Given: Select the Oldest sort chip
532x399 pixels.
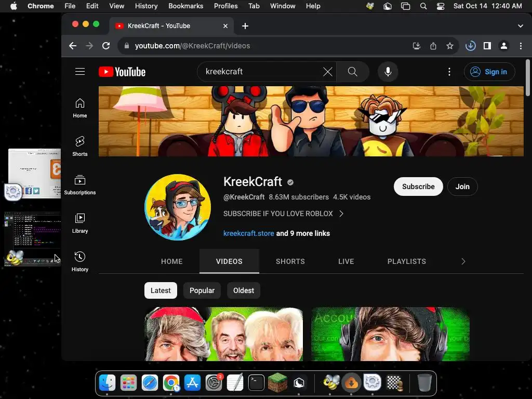Looking at the screenshot, I should point(243,290).
